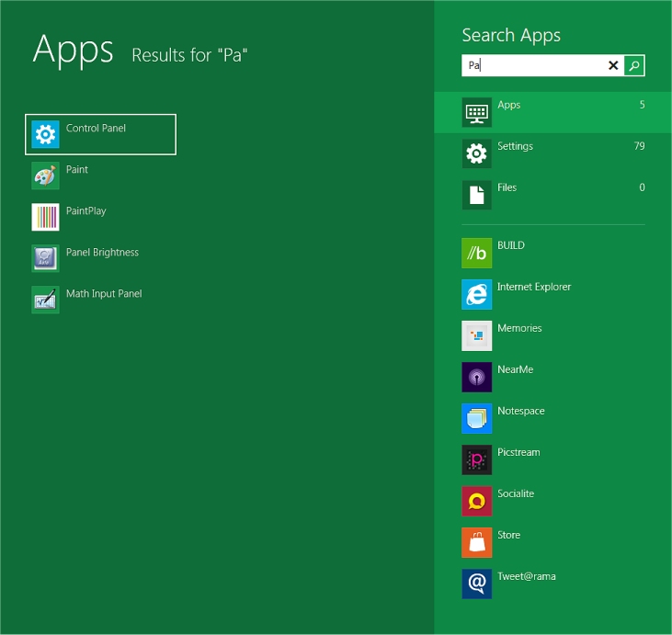Click the Math Input Panel label
672x635 pixels.
[x=104, y=294]
